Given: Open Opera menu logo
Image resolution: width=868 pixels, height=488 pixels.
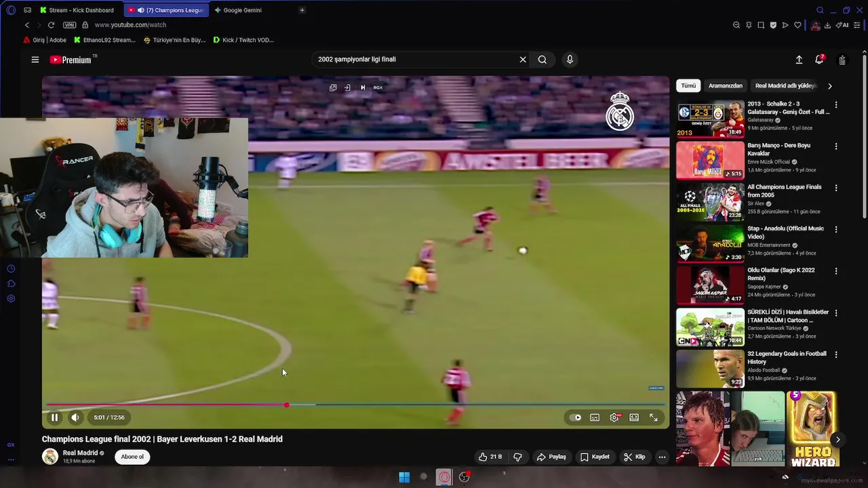Looking at the screenshot, I should point(11,10).
